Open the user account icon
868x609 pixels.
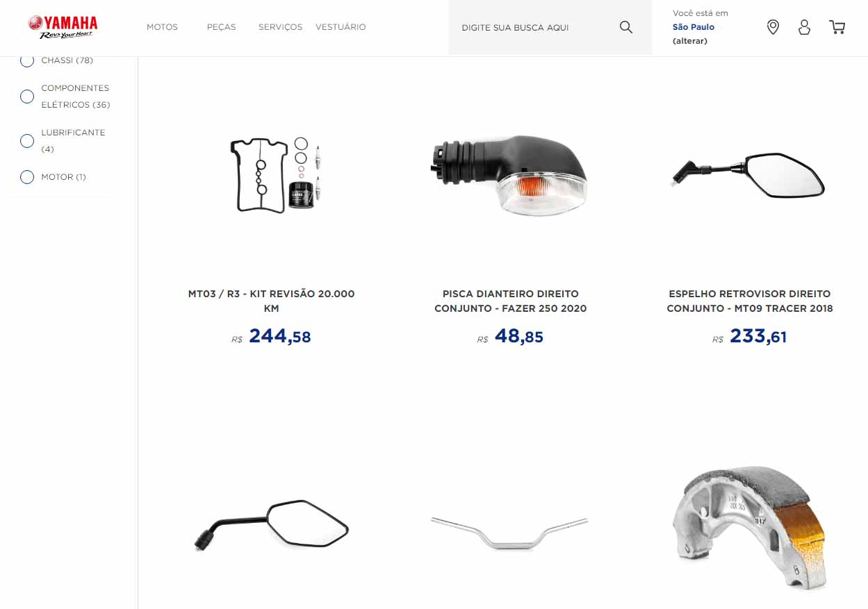pos(804,27)
